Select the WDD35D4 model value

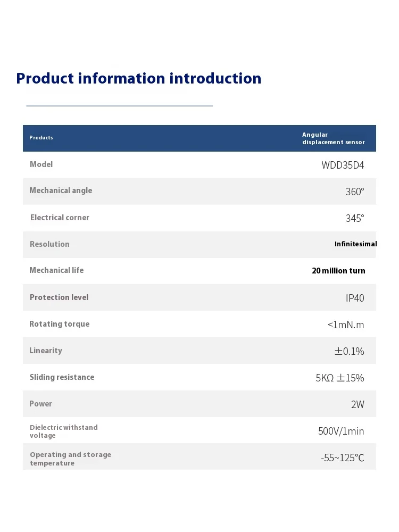coord(343,165)
